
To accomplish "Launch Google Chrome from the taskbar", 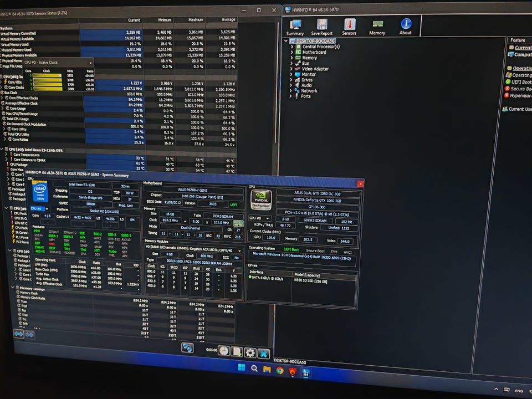I will point(280,371).
